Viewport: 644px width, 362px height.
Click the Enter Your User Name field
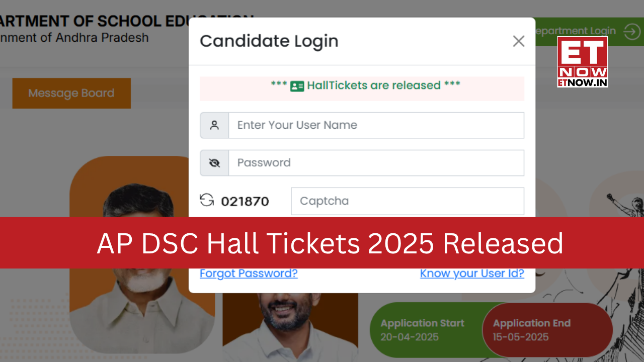[376, 125]
